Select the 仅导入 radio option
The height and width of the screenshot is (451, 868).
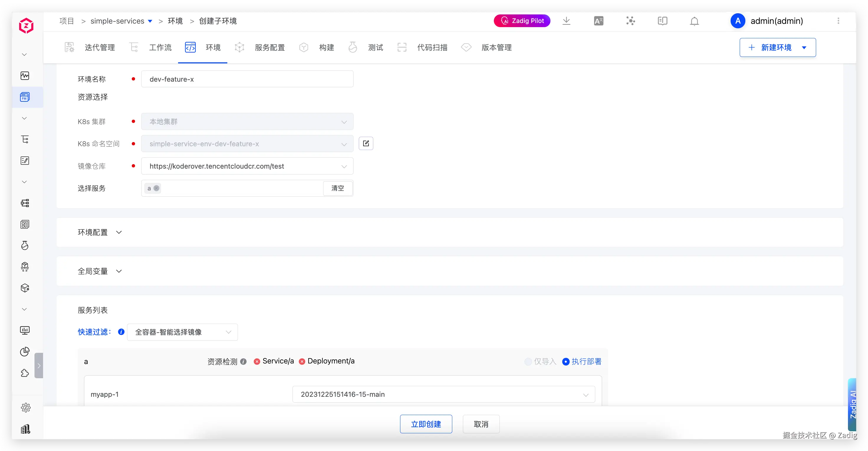point(528,362)
